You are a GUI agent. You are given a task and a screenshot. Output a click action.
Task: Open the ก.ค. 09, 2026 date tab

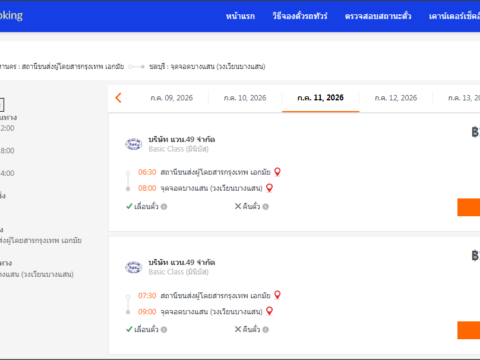(172, 98)
